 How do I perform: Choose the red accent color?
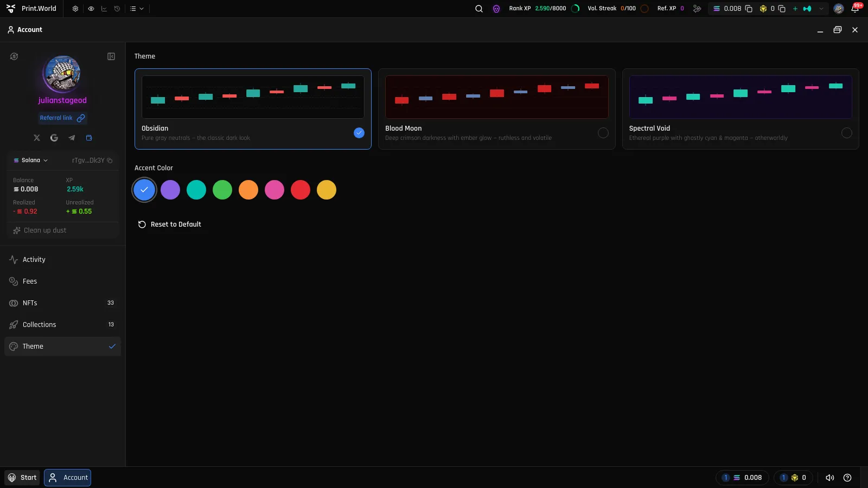(x=301, y=190)
